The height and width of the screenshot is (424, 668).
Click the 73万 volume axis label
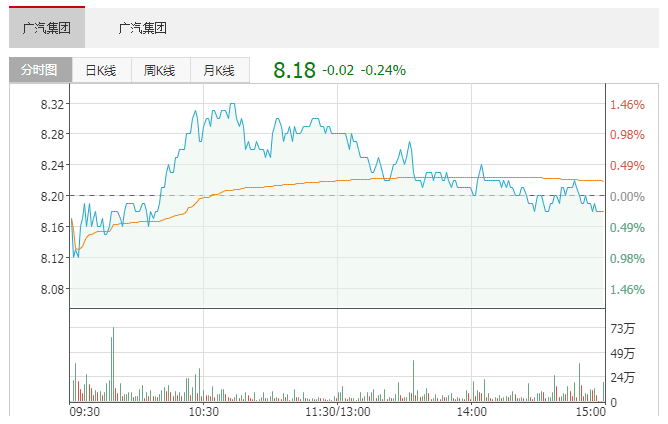tap(622, 329)
